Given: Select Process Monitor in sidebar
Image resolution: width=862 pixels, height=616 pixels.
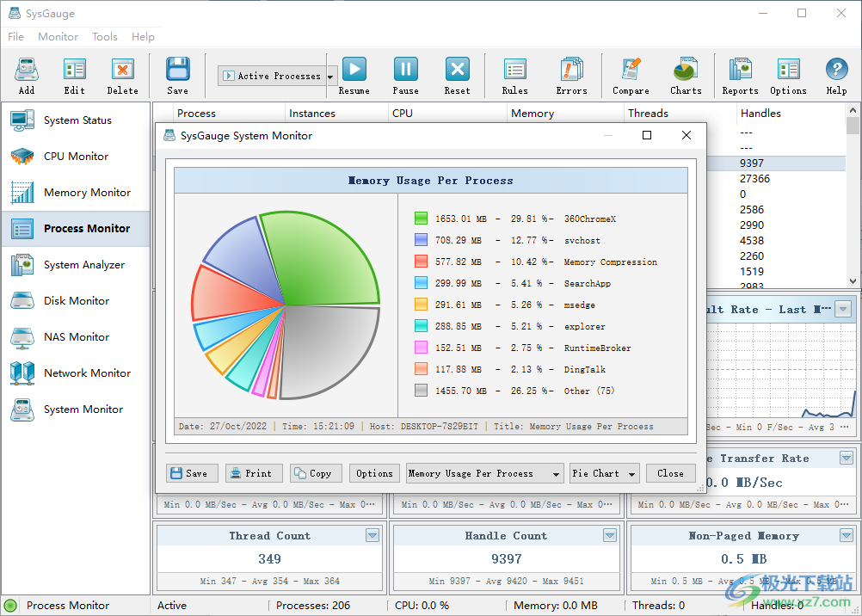Looking at the screenshot, I should 76,228.
